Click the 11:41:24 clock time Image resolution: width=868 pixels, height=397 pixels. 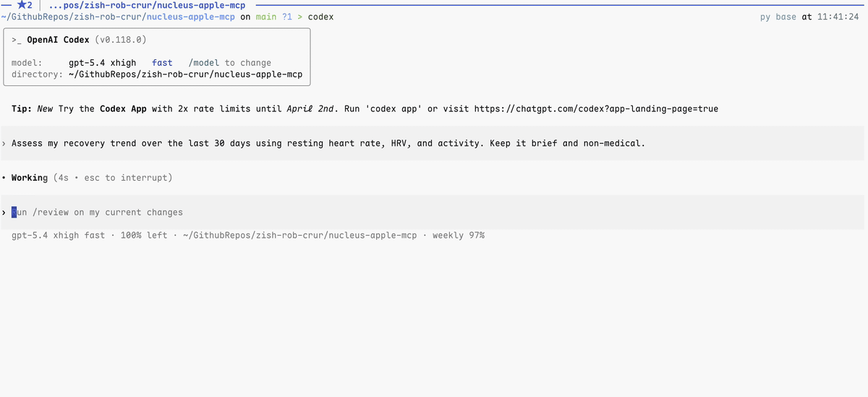(838, 17)
